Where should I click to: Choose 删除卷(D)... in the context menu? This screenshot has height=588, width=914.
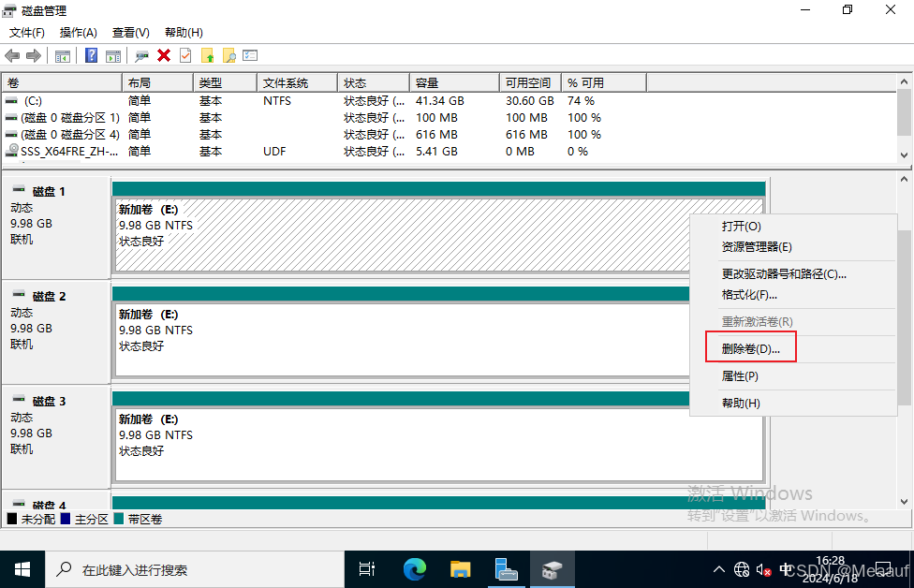point(793,348)
